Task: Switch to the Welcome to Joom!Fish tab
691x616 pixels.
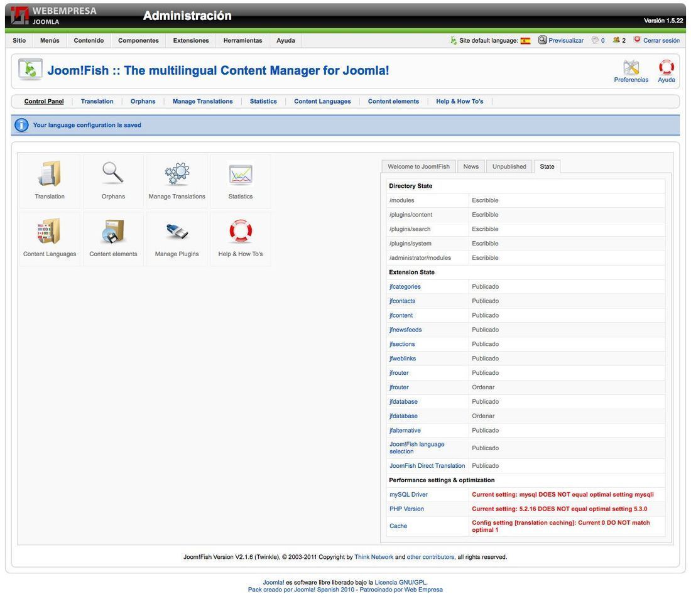Action: (418, 166)
